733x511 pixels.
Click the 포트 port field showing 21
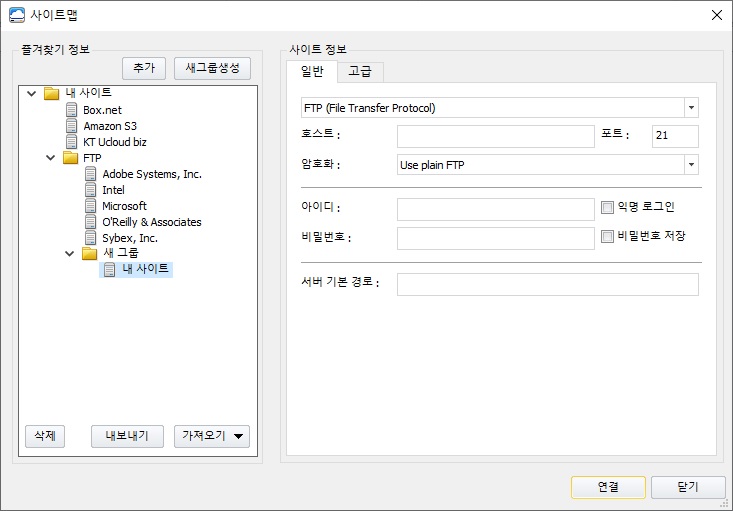pos(675,136)
